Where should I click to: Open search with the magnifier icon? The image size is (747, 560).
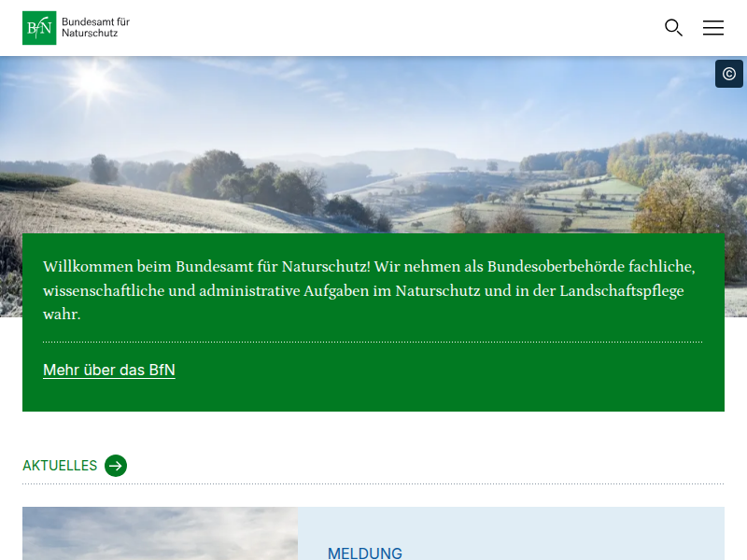click(673, 28)
